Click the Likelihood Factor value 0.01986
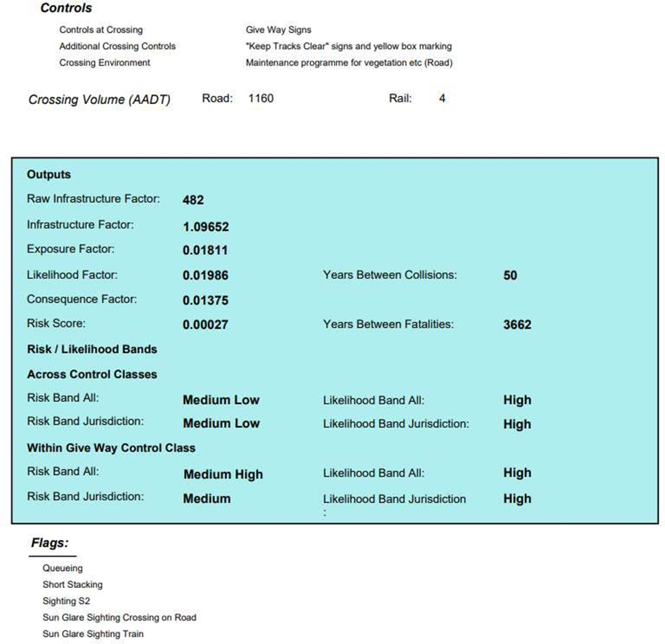 click(205, 276)
